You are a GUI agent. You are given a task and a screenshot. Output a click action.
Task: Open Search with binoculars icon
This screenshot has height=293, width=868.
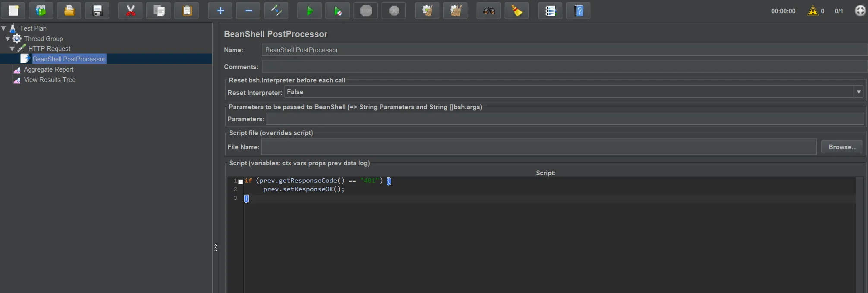click(489, 11)
